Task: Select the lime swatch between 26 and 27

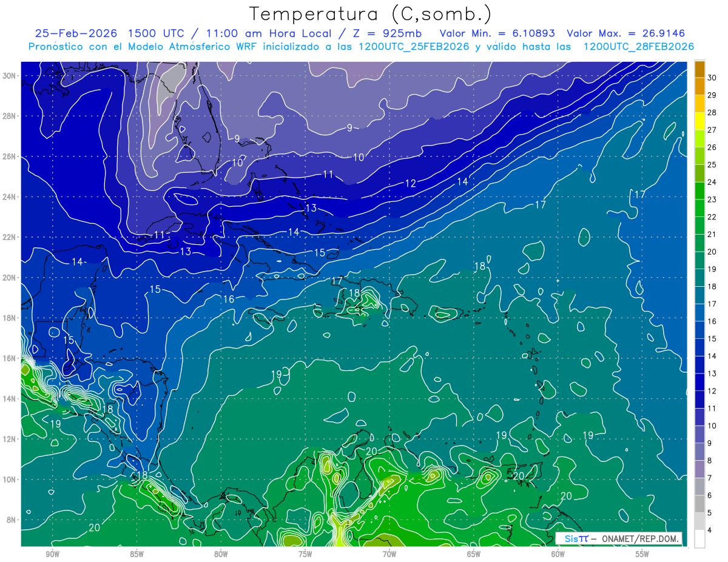Action: (x=699, y=138)
